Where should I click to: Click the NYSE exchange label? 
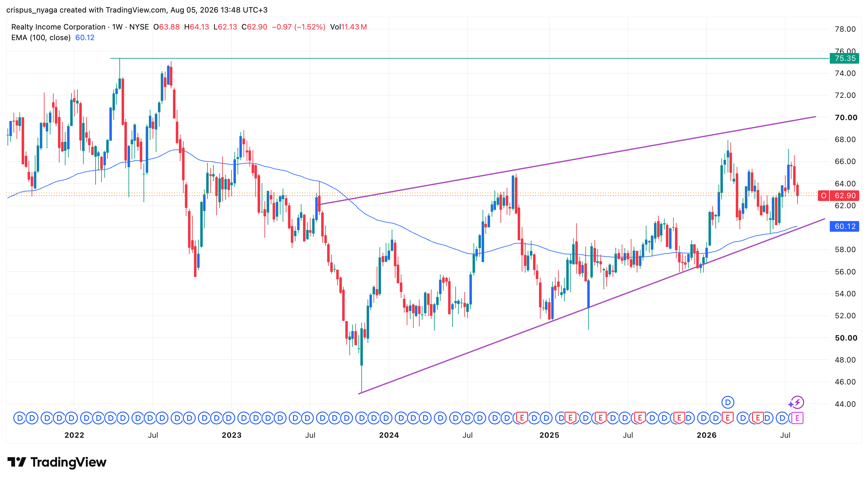pos(139,27)
